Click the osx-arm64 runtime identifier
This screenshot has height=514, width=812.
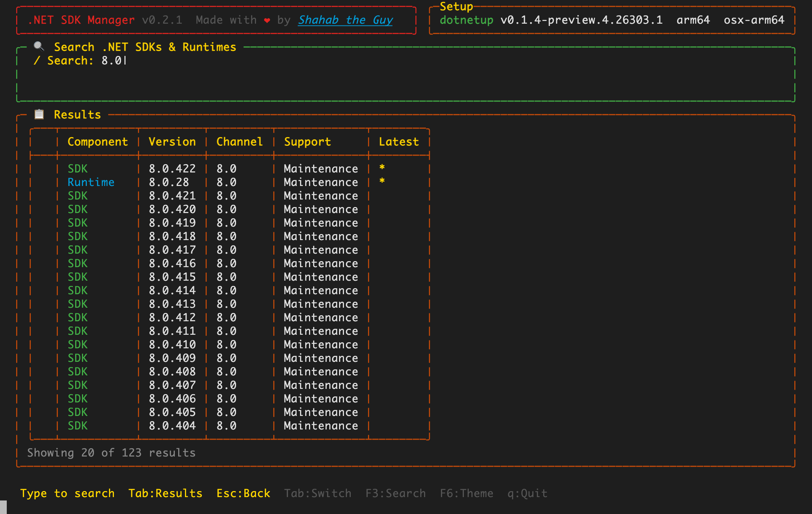pyautogui.click(x=754, y=20)
